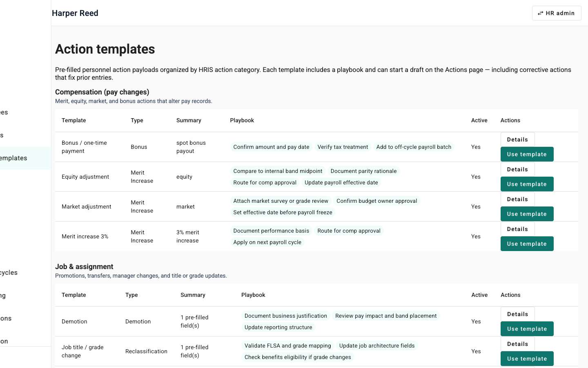Select the 'Merit increase 3%' template name
This screenshot has height=368, width=588.
(85, 236)
